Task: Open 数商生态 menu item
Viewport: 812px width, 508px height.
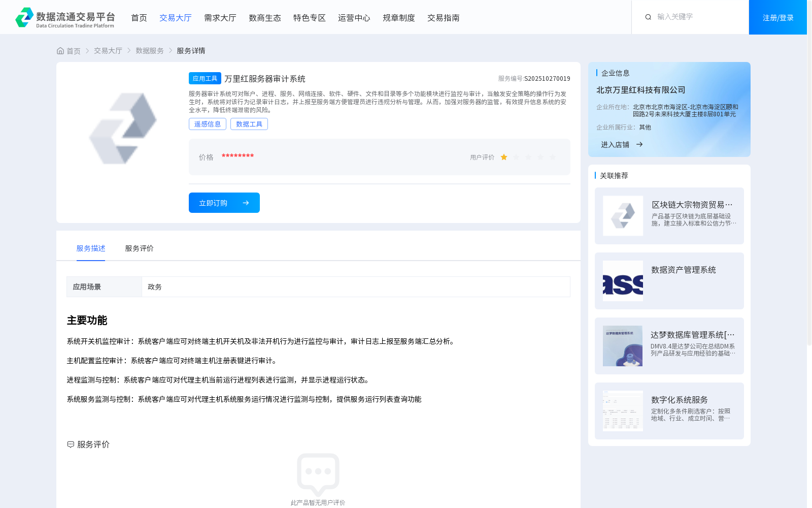Action: [x=265, y=18]
